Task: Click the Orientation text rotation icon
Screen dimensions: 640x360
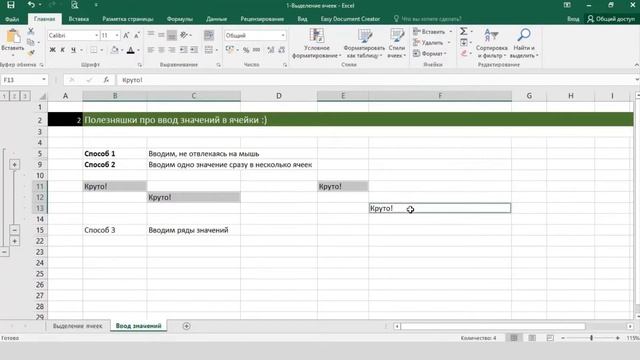Action: tap(184, 35)
